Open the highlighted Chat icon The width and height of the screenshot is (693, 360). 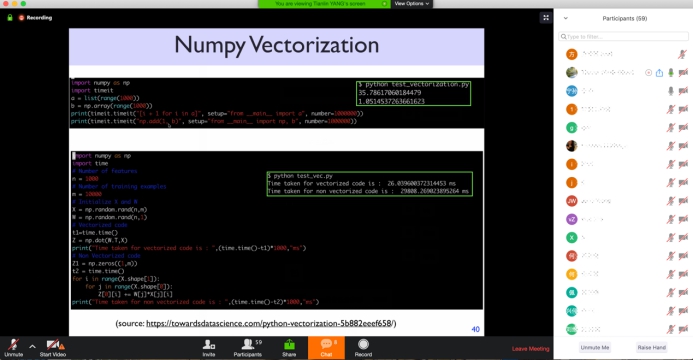click(326, 348)
